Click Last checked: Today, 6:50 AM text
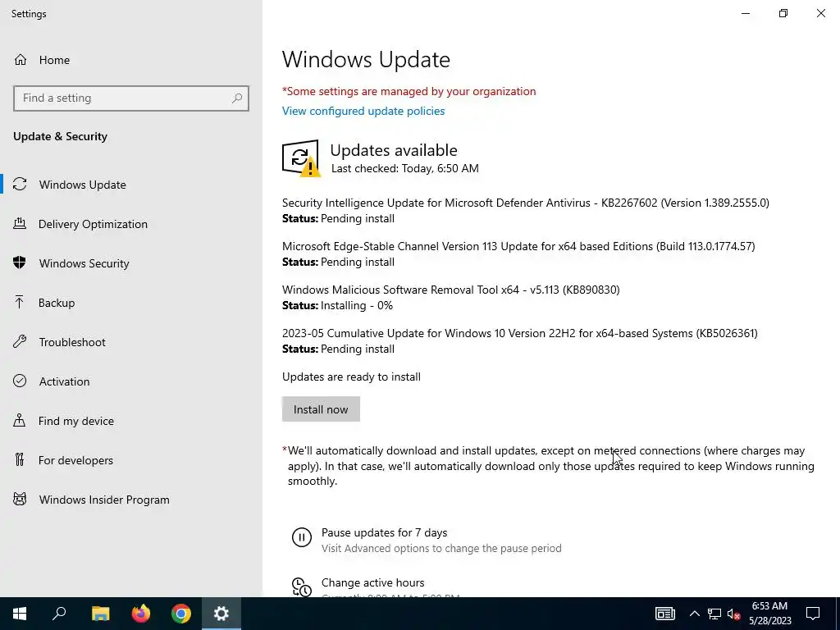Viewport: 840px width, 630px height. [x=405, y=168]
